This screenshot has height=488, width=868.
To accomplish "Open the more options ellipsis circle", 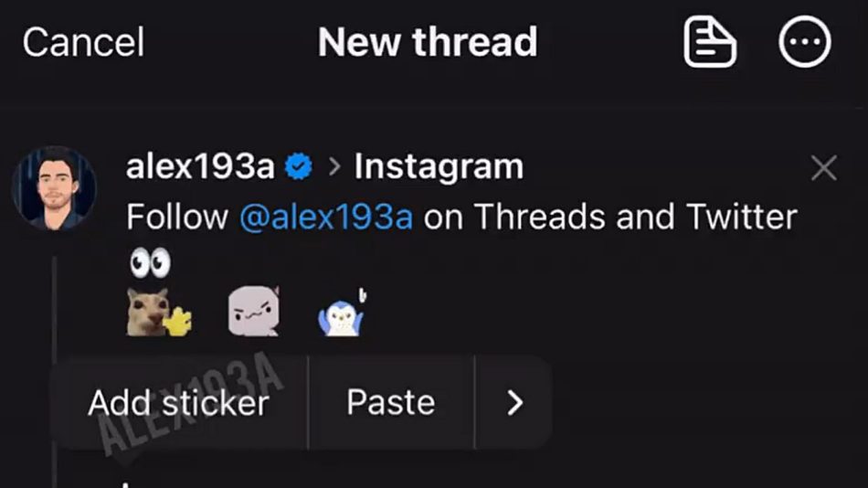I will click(804, 42).
